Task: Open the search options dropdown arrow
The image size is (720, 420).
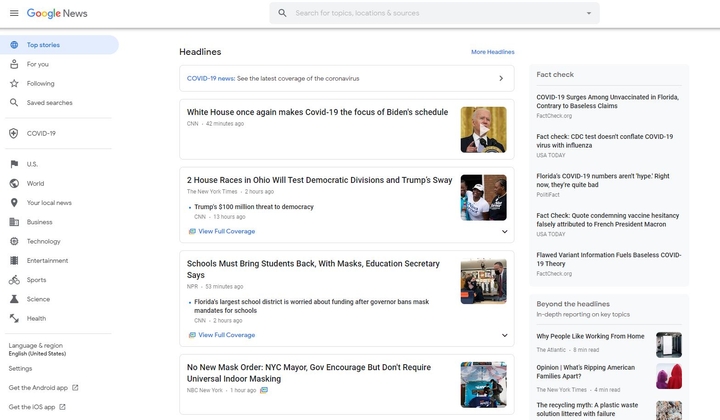Action: tap(589, 13)
